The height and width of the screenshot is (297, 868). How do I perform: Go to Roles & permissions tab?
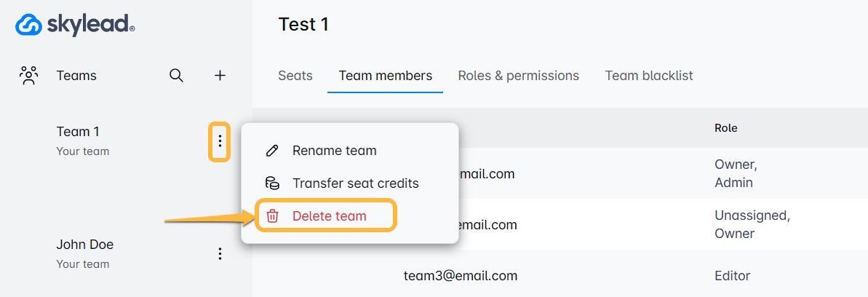pos(518,76)
